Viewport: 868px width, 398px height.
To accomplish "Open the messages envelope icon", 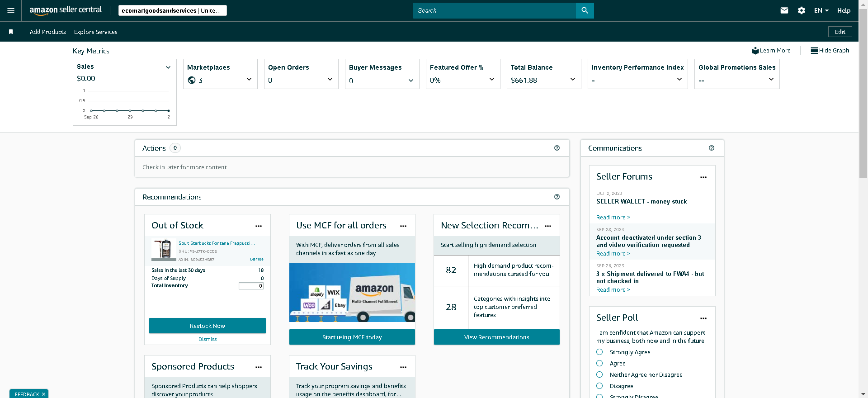I will tap(784, 10).
